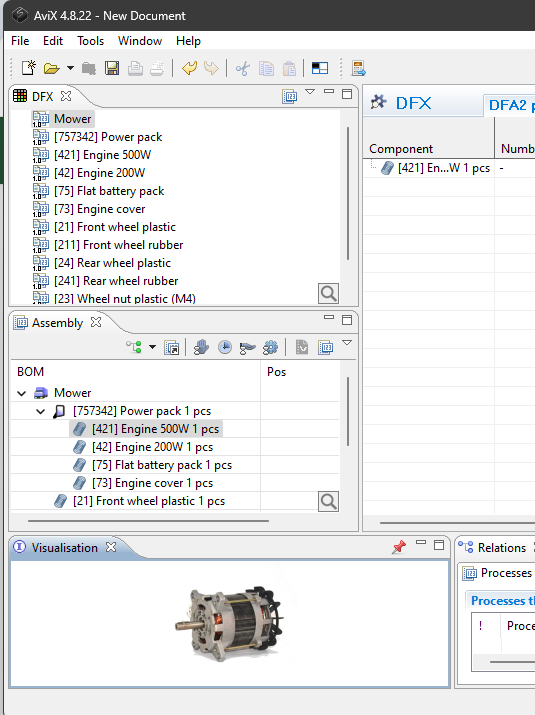Click the gear hourglass icon
The image size is (535, 715).
point(270,347)
